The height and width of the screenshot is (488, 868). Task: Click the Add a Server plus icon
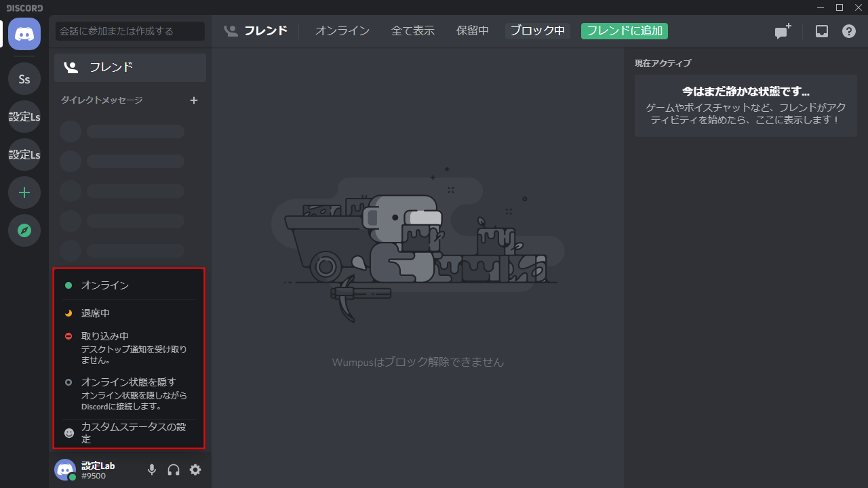point(24,192)
